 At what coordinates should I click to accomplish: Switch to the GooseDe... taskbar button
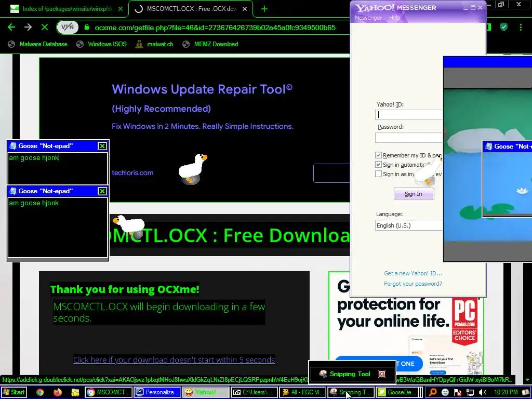point(397,392)
